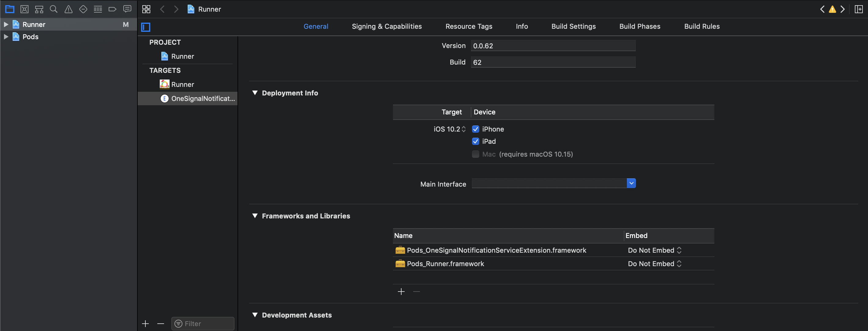The width and height of the screenshot is (868, 331).
Task: Click the related items grid icon in jump bar
Action: [146, 9]
